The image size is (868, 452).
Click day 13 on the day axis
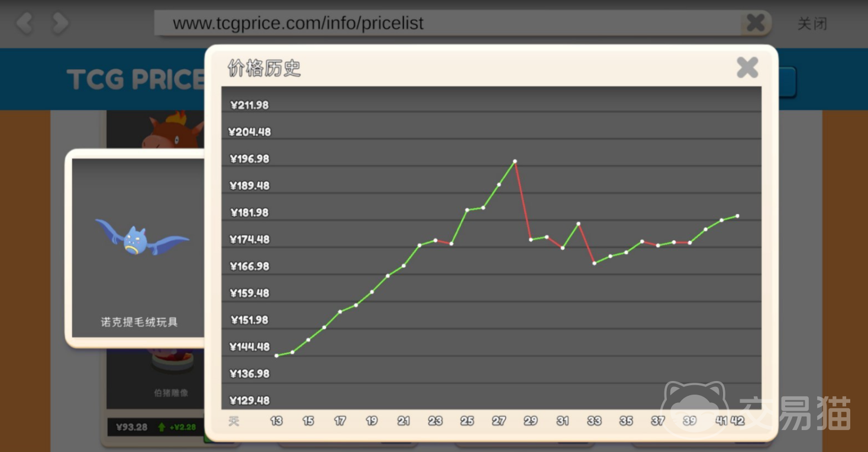point(276,421)
